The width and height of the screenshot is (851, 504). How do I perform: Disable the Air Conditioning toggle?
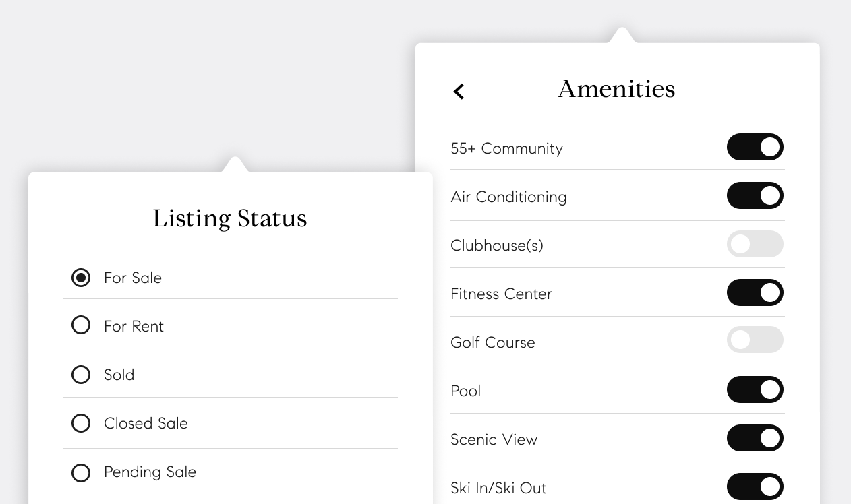pyautogui.click(x=755, y=195)
